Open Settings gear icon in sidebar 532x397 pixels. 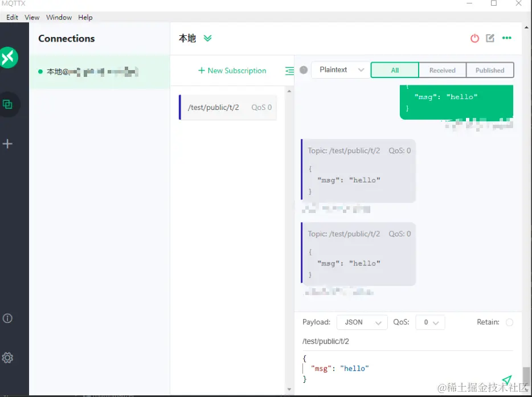(x=7, y=357)
